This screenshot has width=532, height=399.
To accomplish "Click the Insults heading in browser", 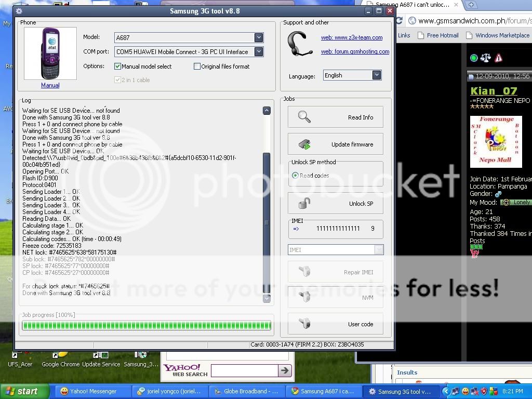I will pos(407,372).
